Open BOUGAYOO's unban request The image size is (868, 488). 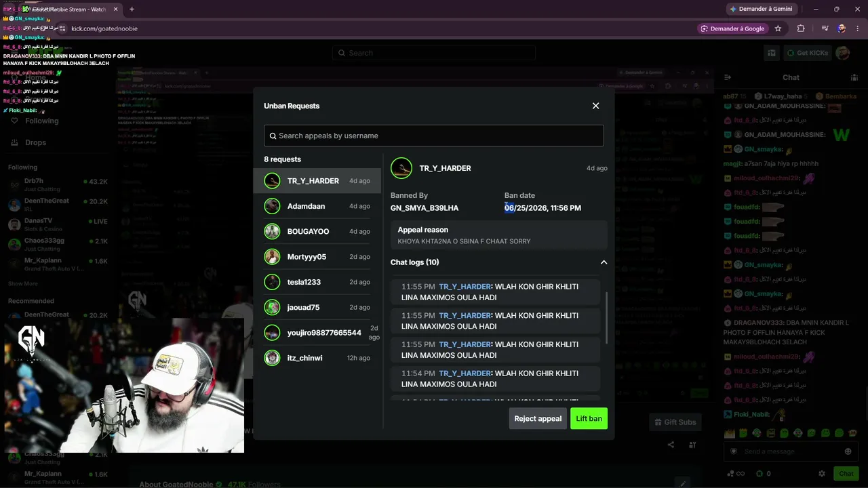(x=317, y=231)
